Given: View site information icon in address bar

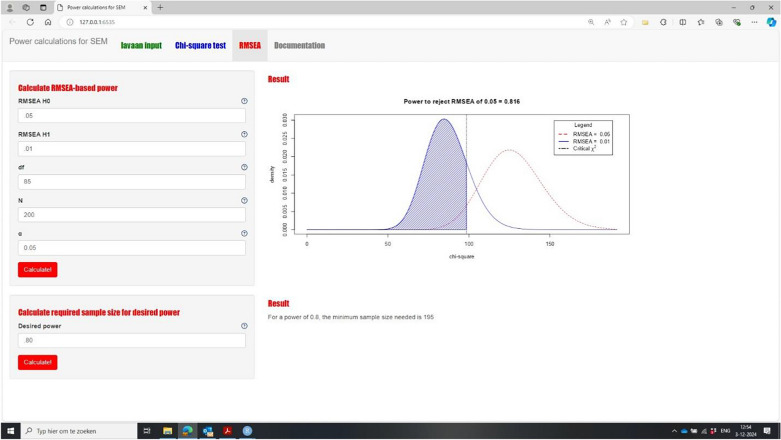Looking at the screenshot, I should pyautogui.click(x=70, y=22).
